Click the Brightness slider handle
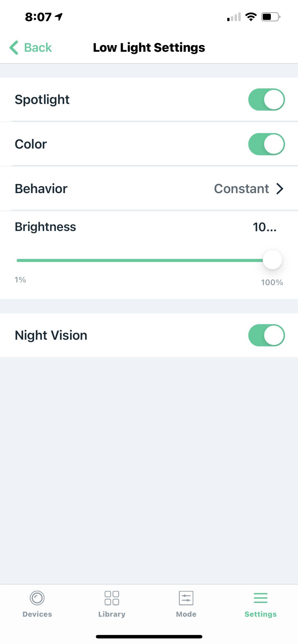 point(272,260)
